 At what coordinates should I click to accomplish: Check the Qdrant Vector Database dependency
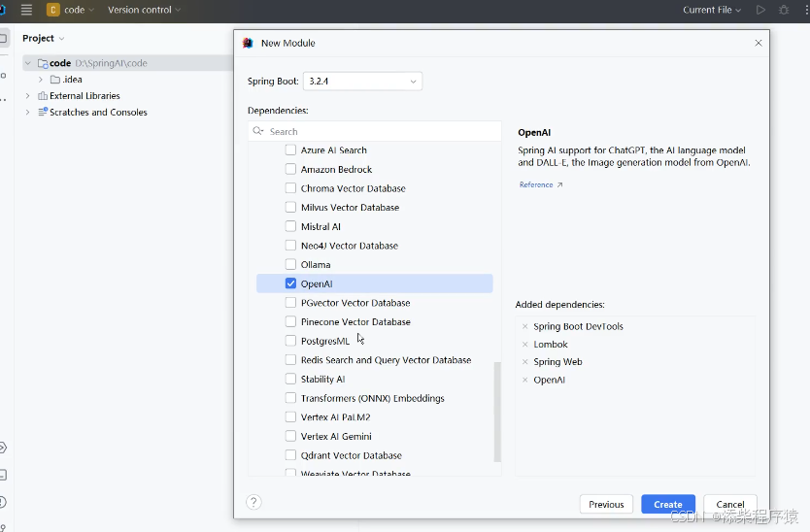coord(290,455)
